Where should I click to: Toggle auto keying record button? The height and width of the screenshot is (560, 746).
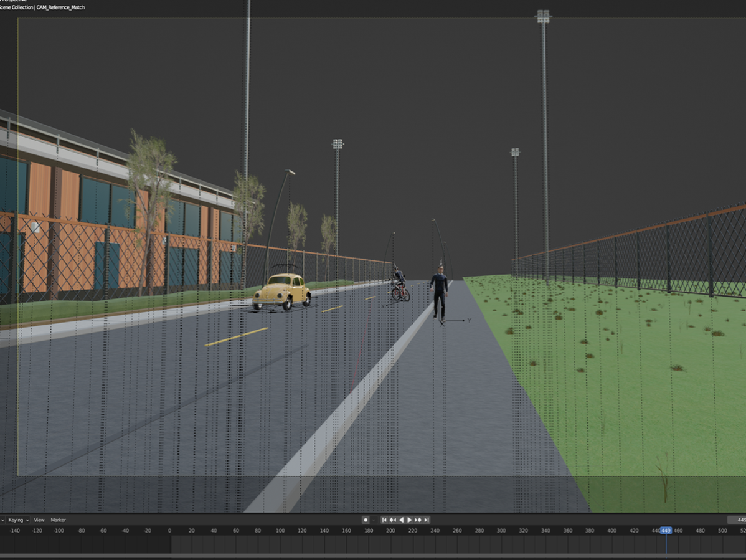(366, 520)
